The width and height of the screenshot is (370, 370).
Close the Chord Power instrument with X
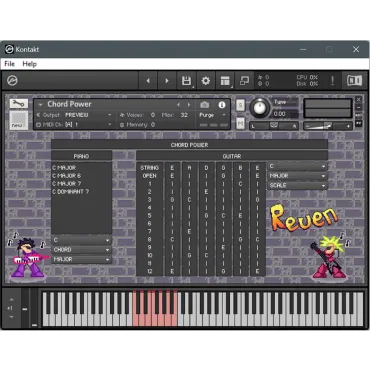(x=358, y=99)
